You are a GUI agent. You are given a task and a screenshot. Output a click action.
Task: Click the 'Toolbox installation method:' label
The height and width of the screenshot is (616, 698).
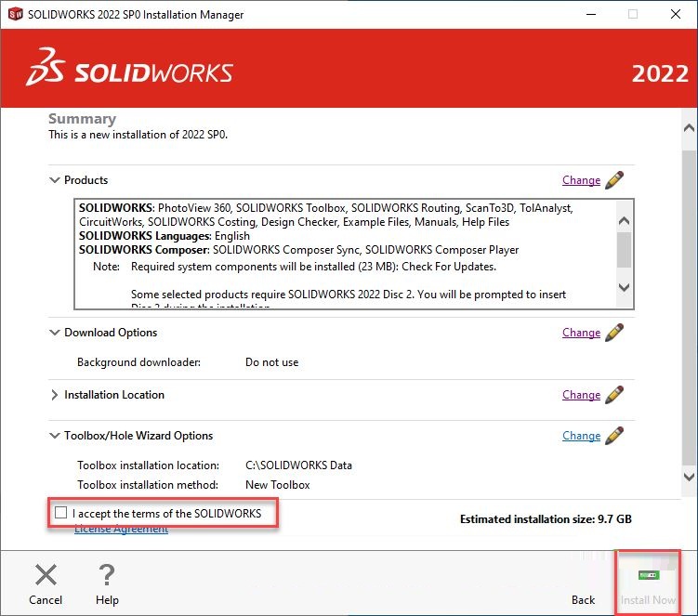pyautogui.click(x=148, y=485)
